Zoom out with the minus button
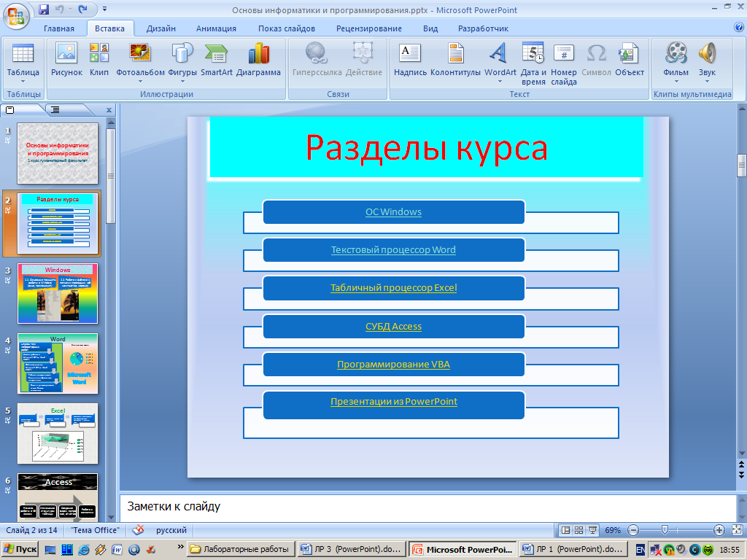This screenshot has width=747, height=560. [633, 530]
